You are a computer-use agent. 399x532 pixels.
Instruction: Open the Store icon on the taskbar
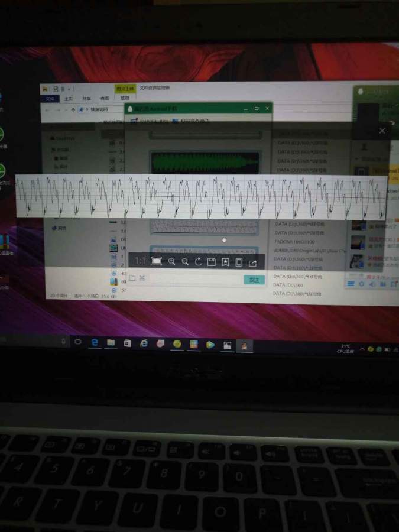click(x=128, y=343)
